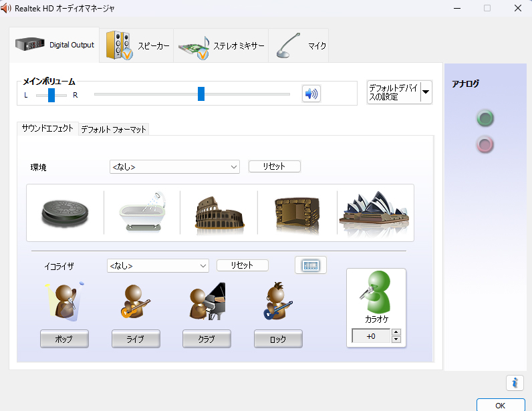
Task: Click the pink analog audio jack
Action: [x=485, y=144]
